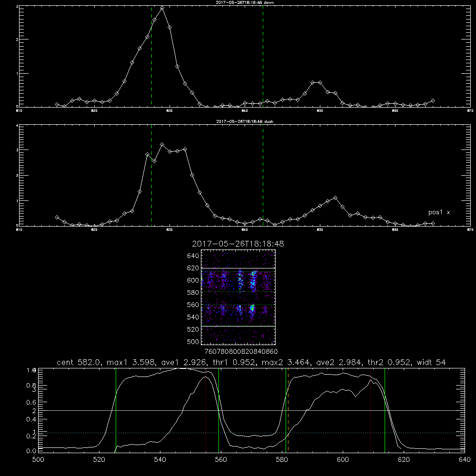Click the green solid line near 559 in bottom plot

[x=218, y=411]
